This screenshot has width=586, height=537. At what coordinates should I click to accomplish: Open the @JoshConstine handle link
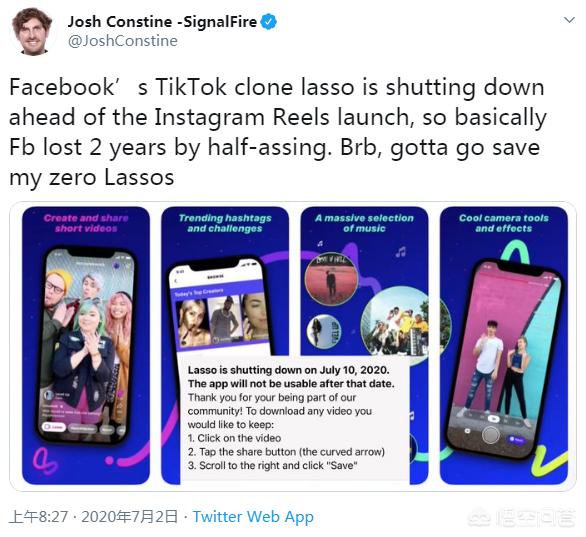123,41
